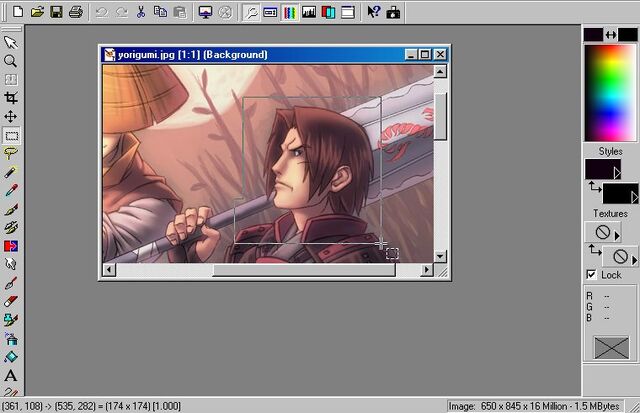Toggle the Color Palette rainbow button

coord(289,12)
